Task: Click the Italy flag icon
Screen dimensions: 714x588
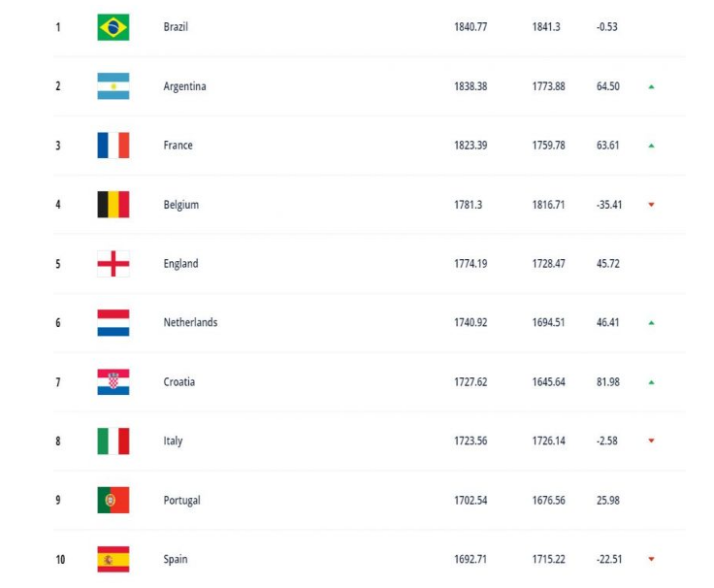Action: click(114, 441)
